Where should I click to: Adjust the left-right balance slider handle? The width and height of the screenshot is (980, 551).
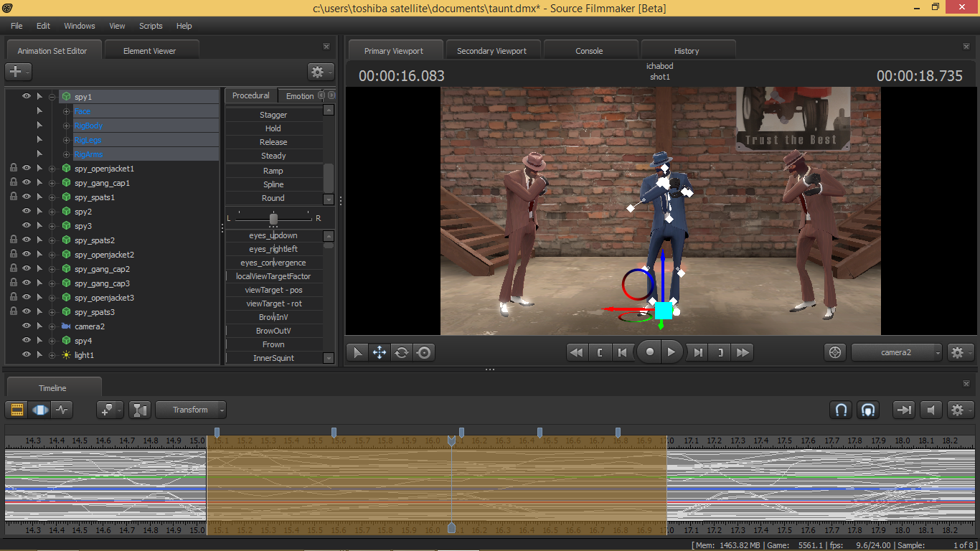pos(273,218)
